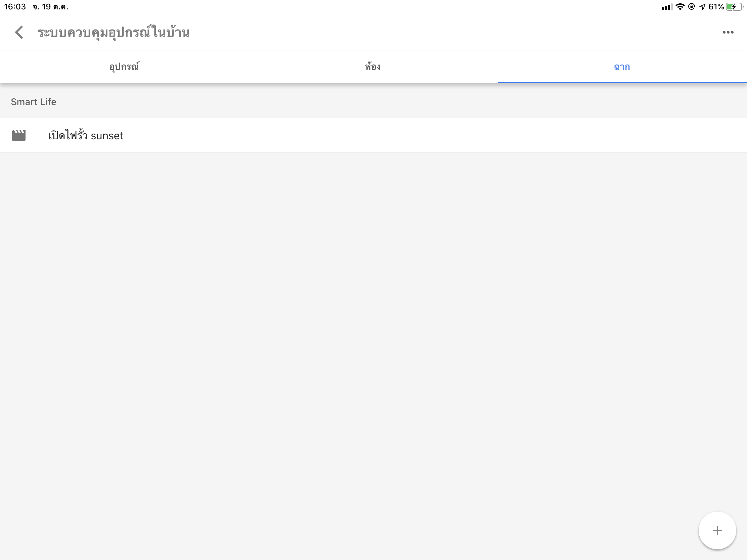This screenshot has width=747, height=560.
Task: Switch to the อุปกรณ์ tab
Action: tap(124, 67)
